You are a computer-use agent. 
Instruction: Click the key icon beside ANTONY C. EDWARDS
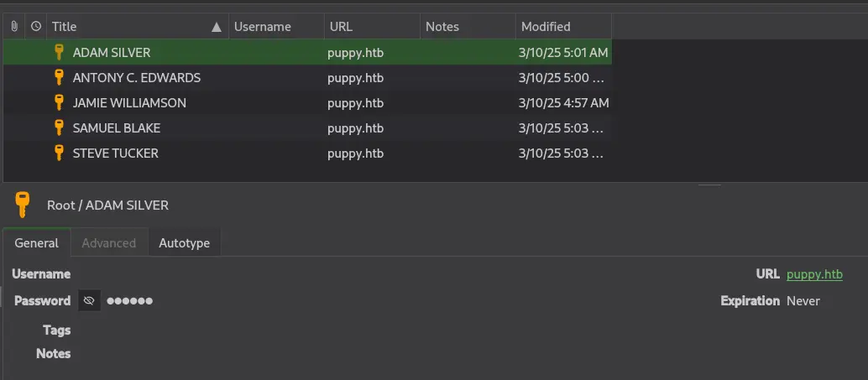59,77
